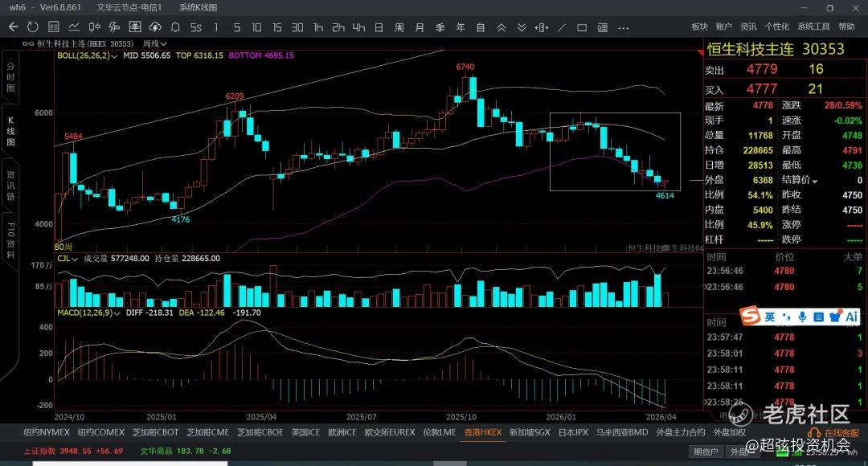Select the 伦敦LME exchange tab
This screenshot has height=466, width=868.
point(440,432)
